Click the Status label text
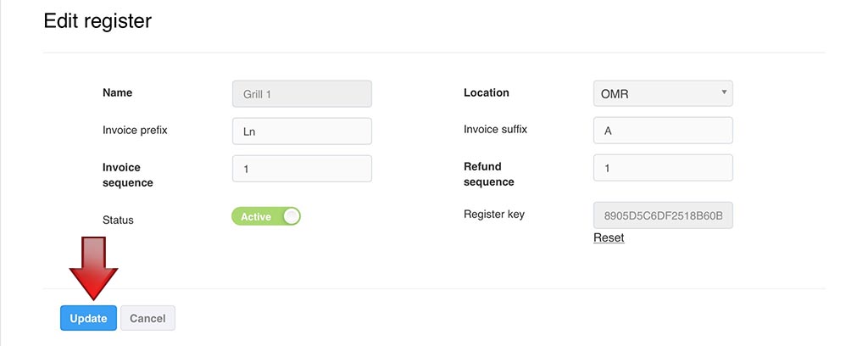 tap(118, 220)
